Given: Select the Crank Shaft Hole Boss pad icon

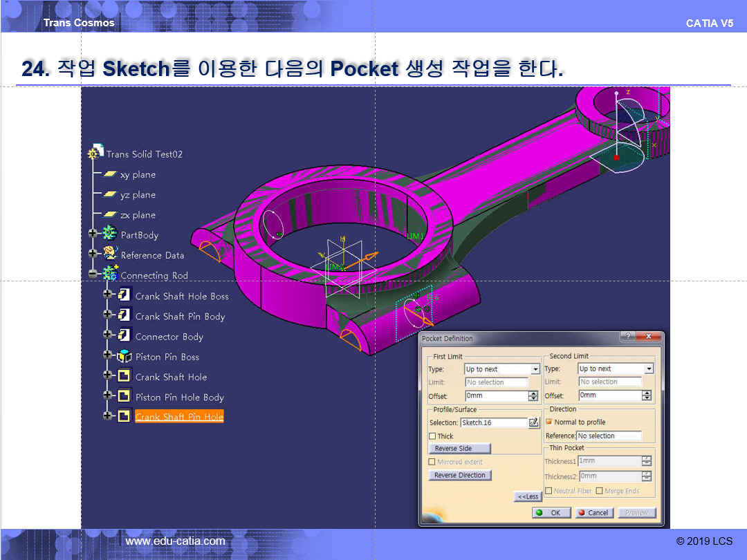Looking at the screenshot, I should 124,295.
